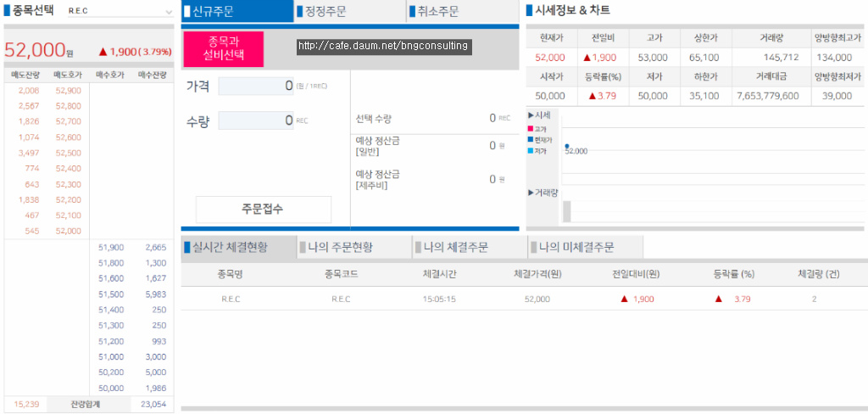Select buy price 51,000 in order book

click(x=111, y=356)
